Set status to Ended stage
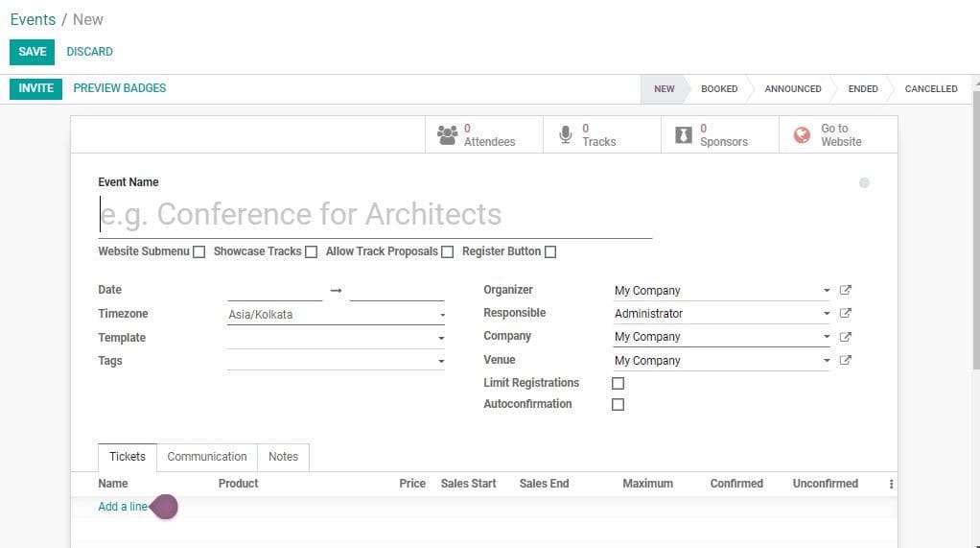980x548 pixels. pyautogui.click(x=862, y=89)
